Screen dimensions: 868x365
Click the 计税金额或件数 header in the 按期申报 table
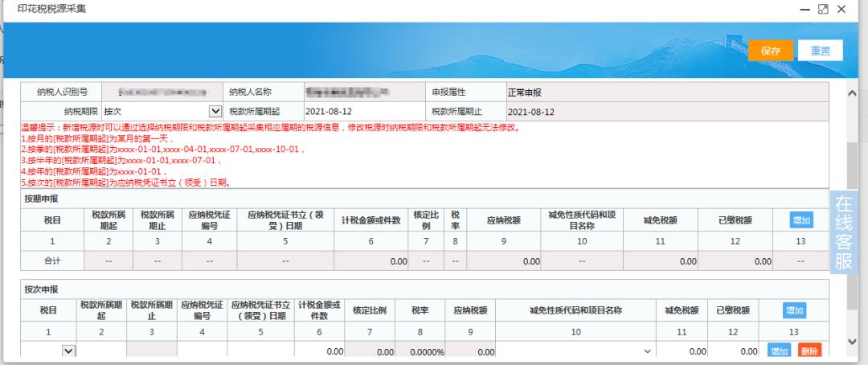371,220
